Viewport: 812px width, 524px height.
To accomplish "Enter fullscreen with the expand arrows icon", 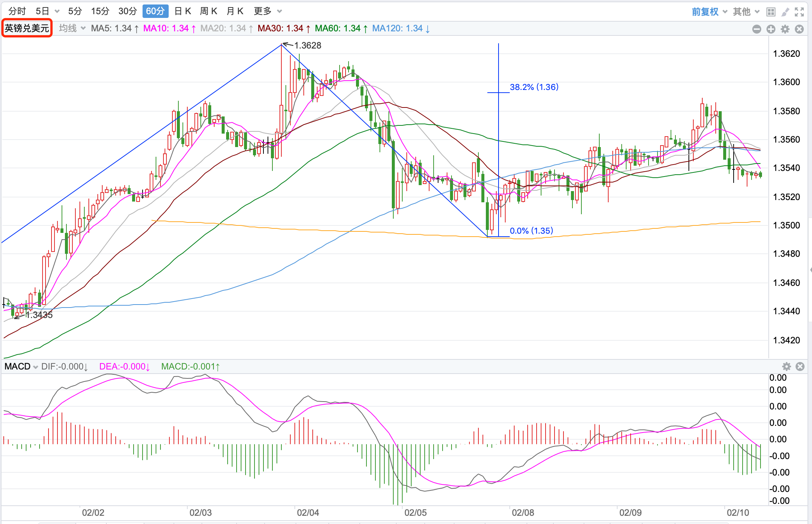I will (x=799, y=12).
